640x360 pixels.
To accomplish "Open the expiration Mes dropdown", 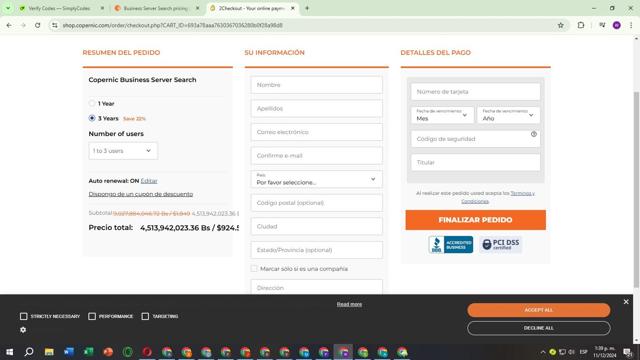I will (x=442, y=115).
